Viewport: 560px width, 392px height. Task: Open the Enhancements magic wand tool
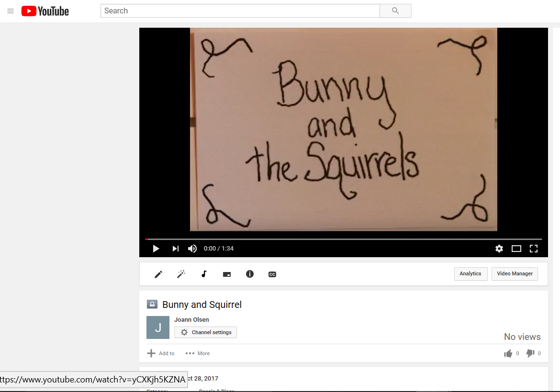tap(181, 274)
